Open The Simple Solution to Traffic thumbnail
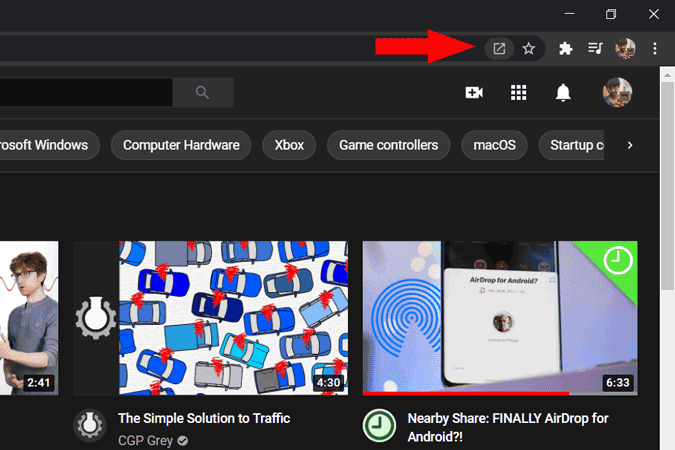The height and width of the screenshot is (450, 675). tap(211, 318)
